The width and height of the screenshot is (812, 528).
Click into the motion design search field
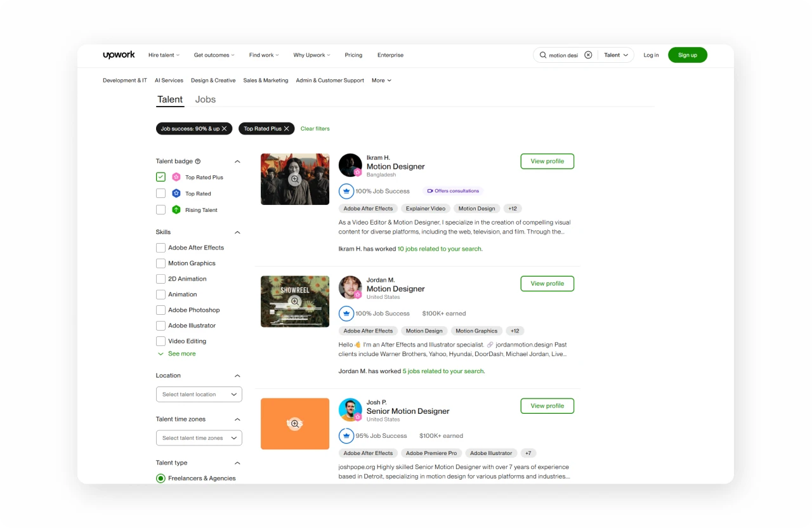click(x=564, y=55)
